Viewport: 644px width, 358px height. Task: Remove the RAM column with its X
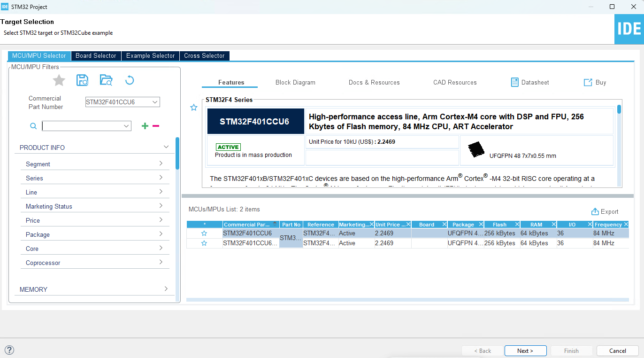[554, 225]
